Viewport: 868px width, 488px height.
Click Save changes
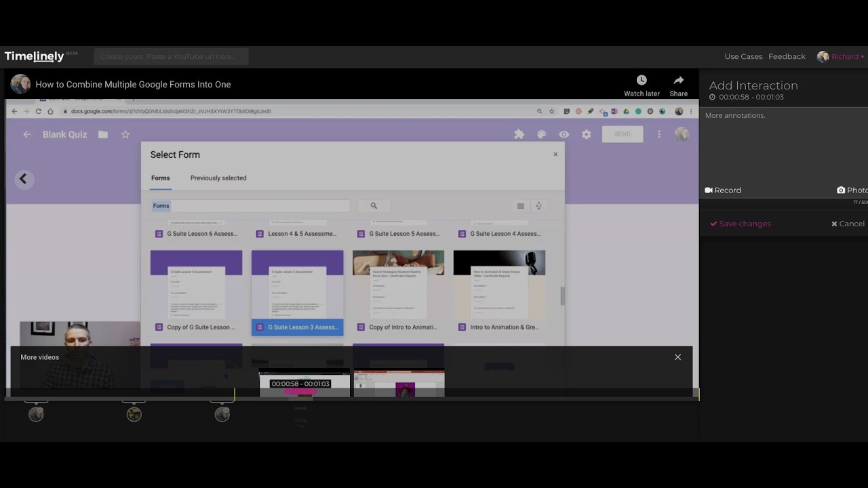[741, 224]
